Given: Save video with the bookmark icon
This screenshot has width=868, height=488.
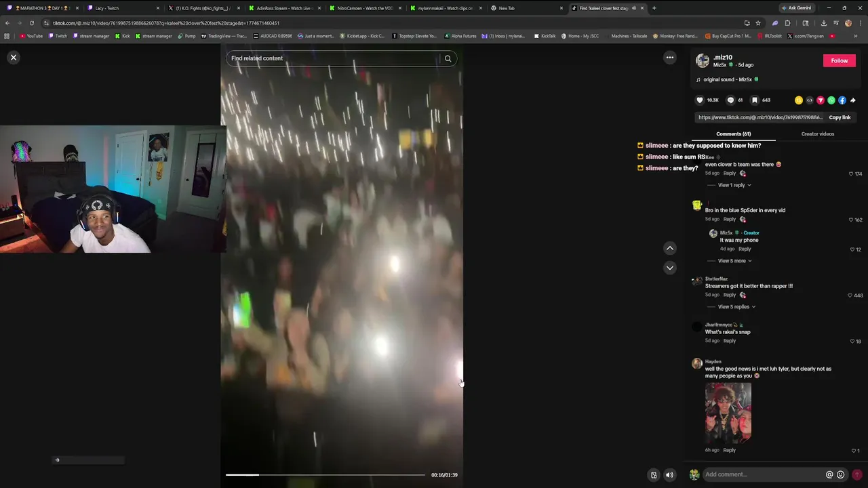Looking at the screenshot, I should pos(754,100).
